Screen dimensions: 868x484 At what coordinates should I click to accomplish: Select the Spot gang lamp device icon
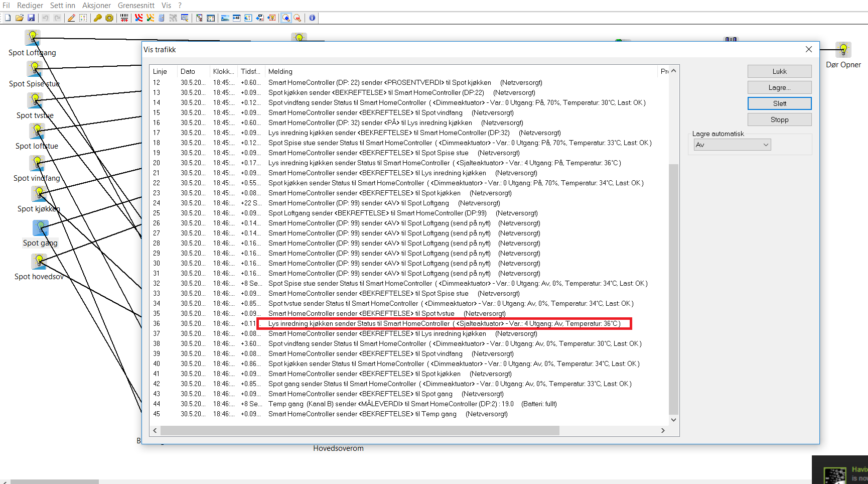click(x=41, y=228)
